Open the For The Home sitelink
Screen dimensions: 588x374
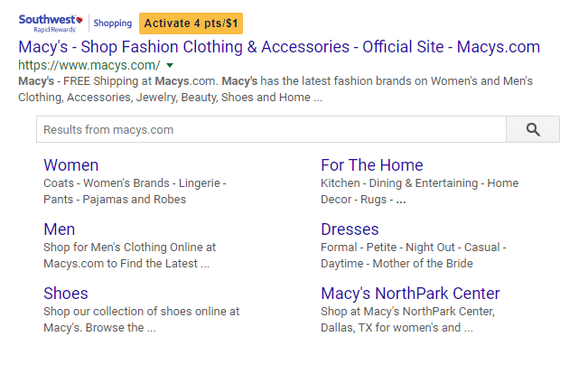point(371,165)
